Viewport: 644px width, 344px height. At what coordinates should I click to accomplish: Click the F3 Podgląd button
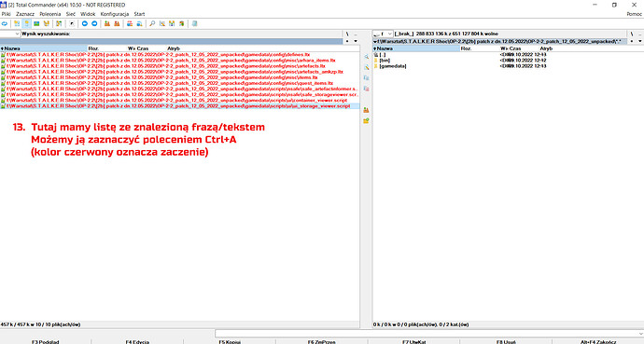(x=46, y=341)
